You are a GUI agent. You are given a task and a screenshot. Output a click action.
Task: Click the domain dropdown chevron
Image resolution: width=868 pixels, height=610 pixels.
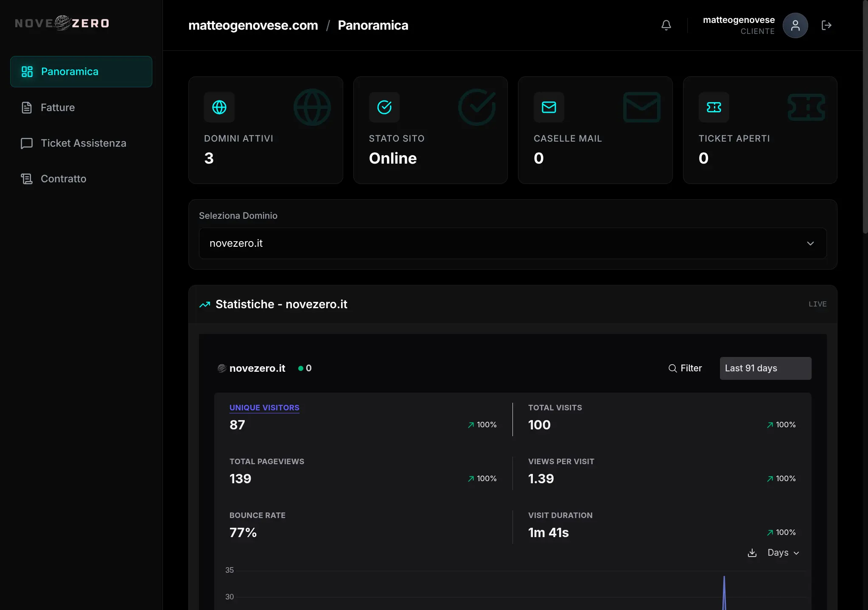coord(810,243)
